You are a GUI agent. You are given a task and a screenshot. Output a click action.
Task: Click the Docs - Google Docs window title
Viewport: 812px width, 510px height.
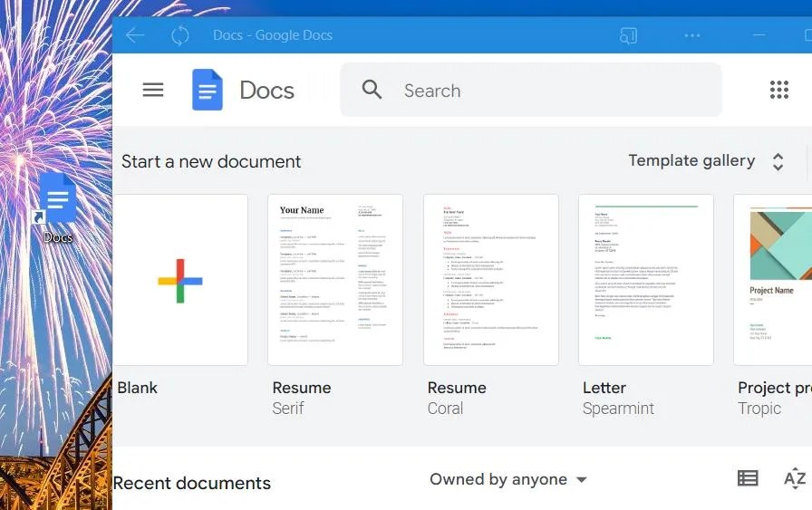[273, 35]
